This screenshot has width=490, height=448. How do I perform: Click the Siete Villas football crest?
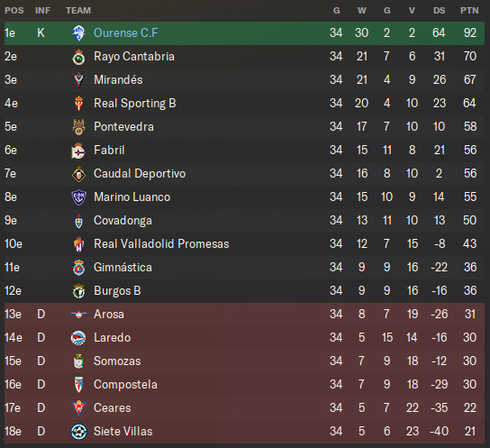coord(78,432)
